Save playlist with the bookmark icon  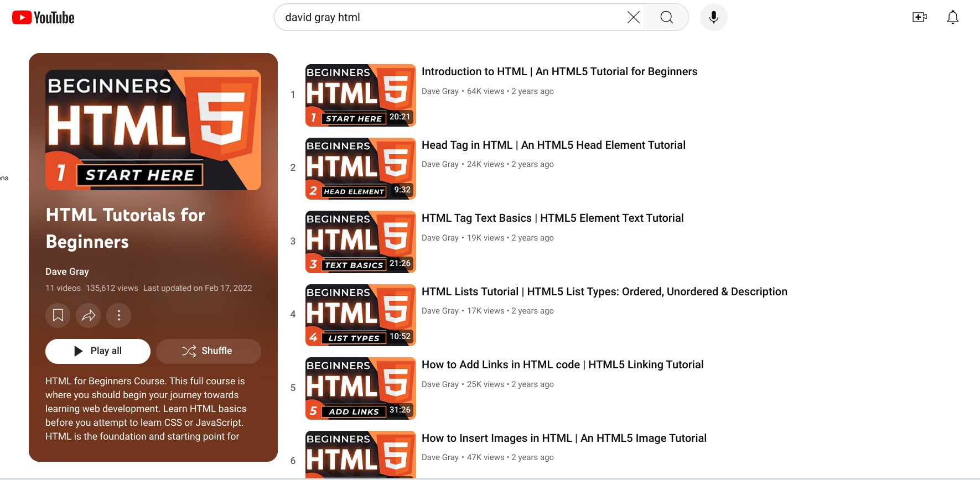click(x=58, y=315)
